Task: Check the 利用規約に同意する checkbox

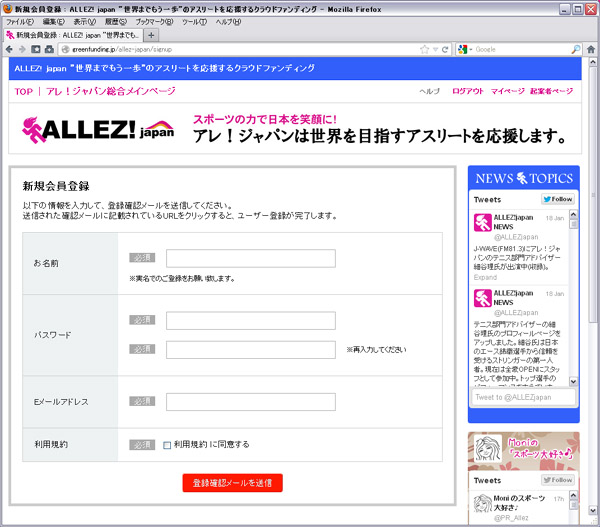Action: [x=168, y=445]
